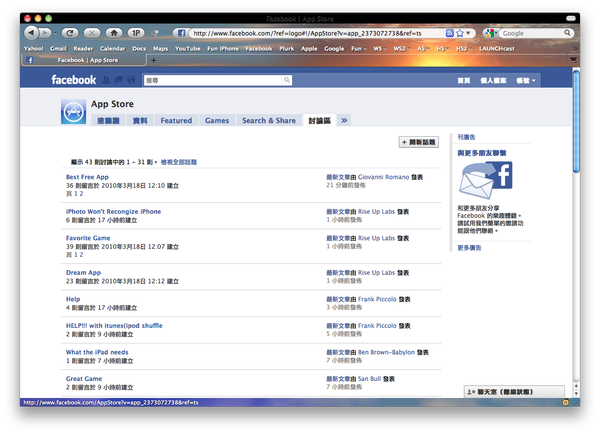The height and width of the screenshot is (434, 600).
Task: Open the Great Game topic
Action: click(84, 379)
